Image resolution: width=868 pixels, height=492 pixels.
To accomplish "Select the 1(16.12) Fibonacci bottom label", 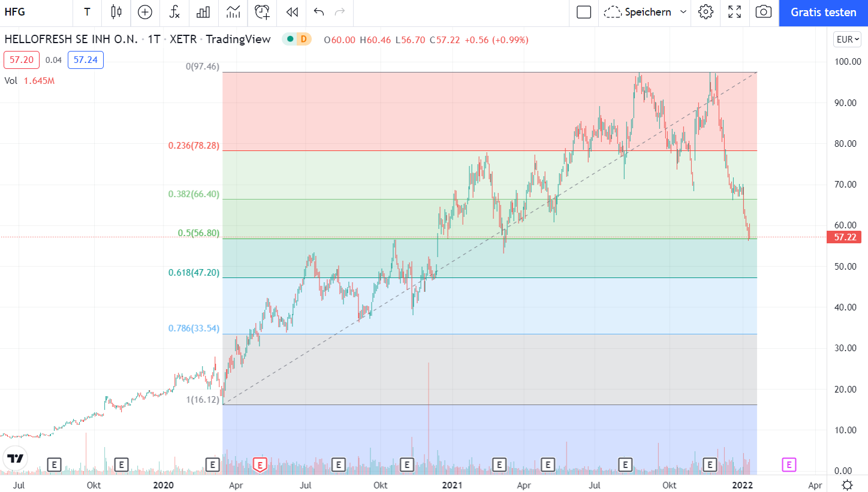I will pyautogui.click(x=203, y=400).
